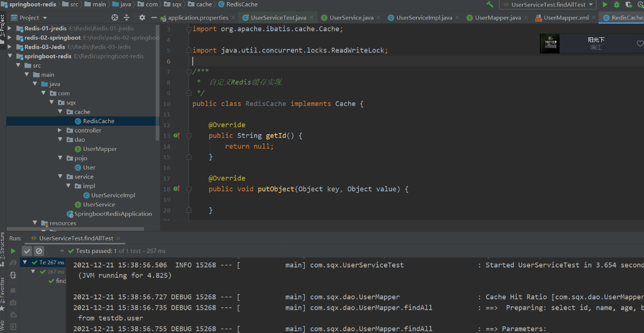Image resolution: width=644 pixels, height=333 pixels.
Task: Collapse the springboot-redis project
Action: pyautogui.click(x=10, y=56)
